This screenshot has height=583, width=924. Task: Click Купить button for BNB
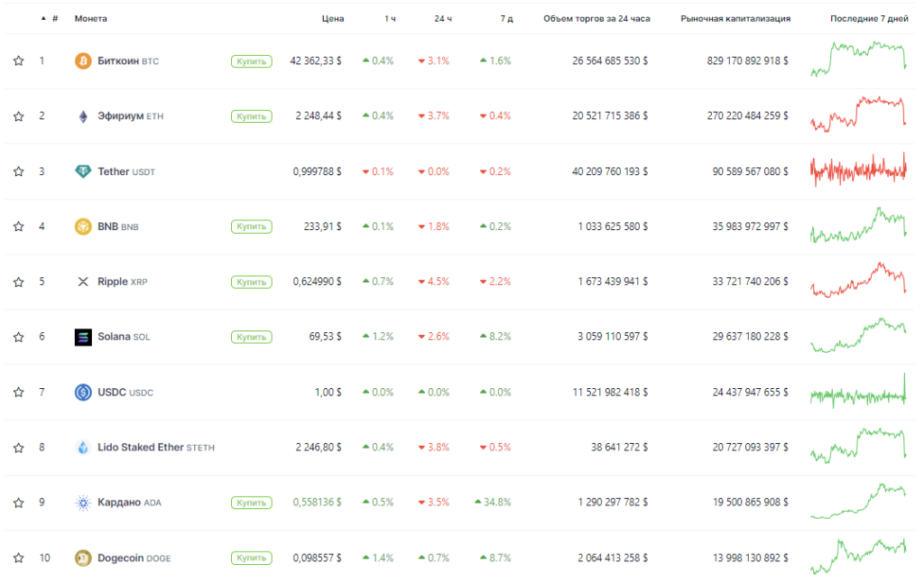click(x=252, y=227)
